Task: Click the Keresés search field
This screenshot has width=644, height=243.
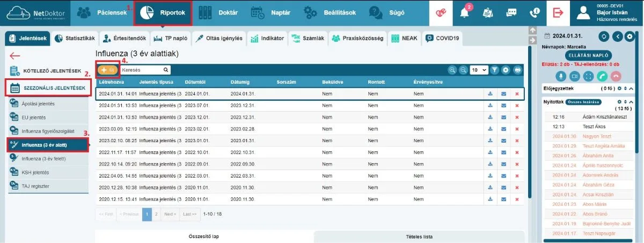Action: 145,70
